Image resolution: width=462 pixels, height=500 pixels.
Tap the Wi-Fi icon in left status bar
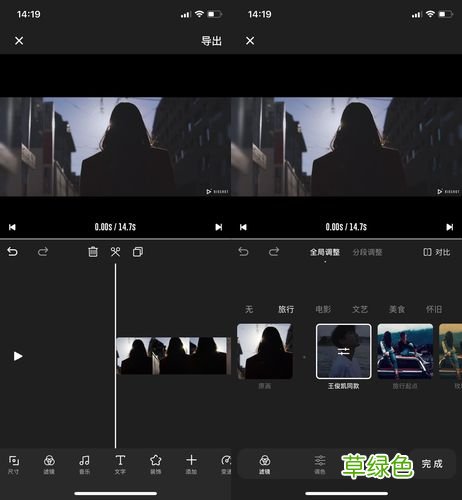coord(199,14)
